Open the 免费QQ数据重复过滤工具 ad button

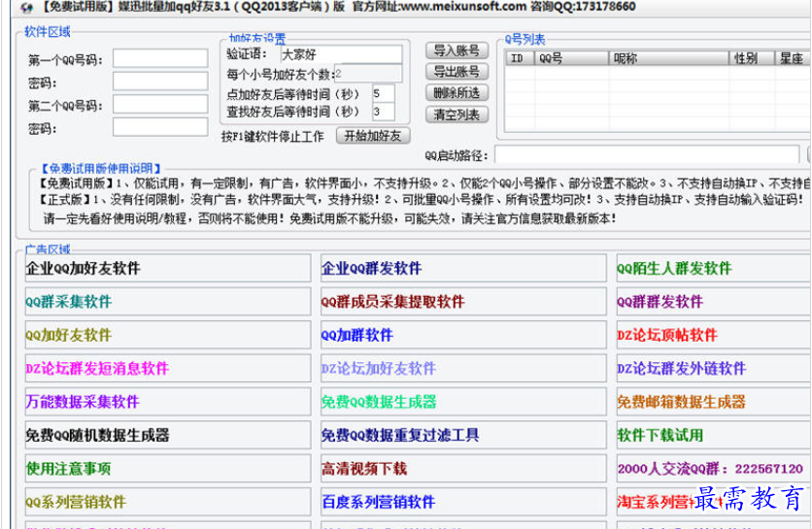point(463,435)
